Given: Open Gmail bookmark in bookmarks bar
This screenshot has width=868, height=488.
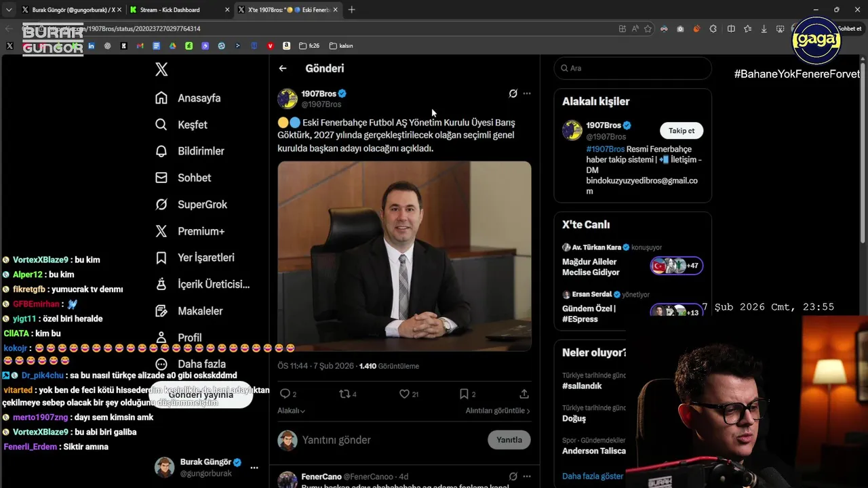Looking at the screenshot, I should pos(140,46).
